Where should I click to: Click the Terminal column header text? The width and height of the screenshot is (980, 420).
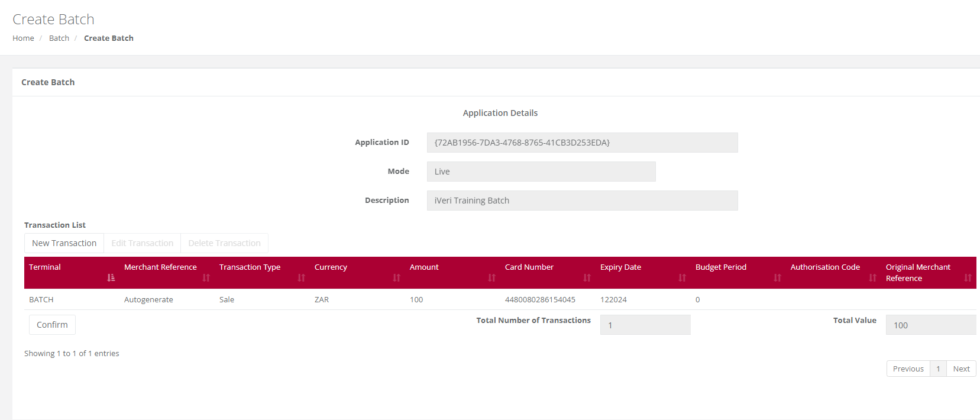pos(45,267)
